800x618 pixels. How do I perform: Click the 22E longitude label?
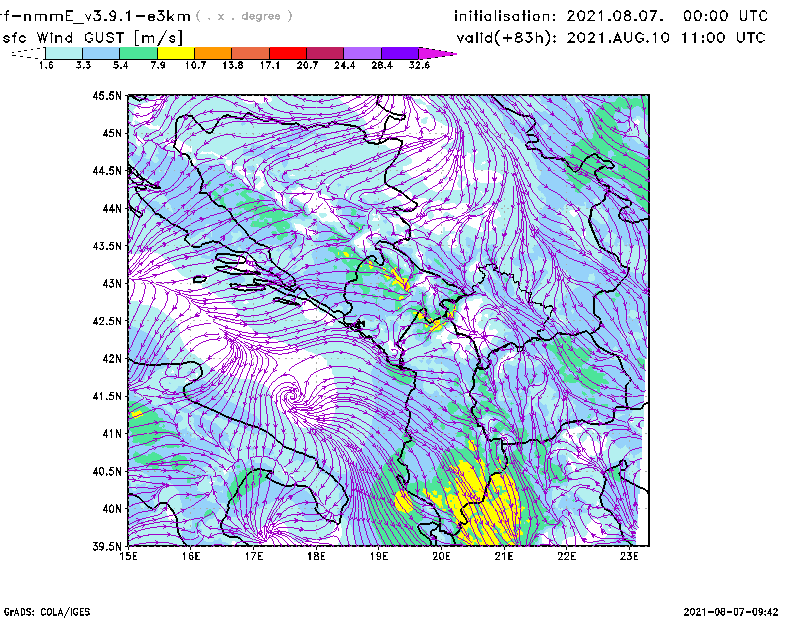point(567,556)
